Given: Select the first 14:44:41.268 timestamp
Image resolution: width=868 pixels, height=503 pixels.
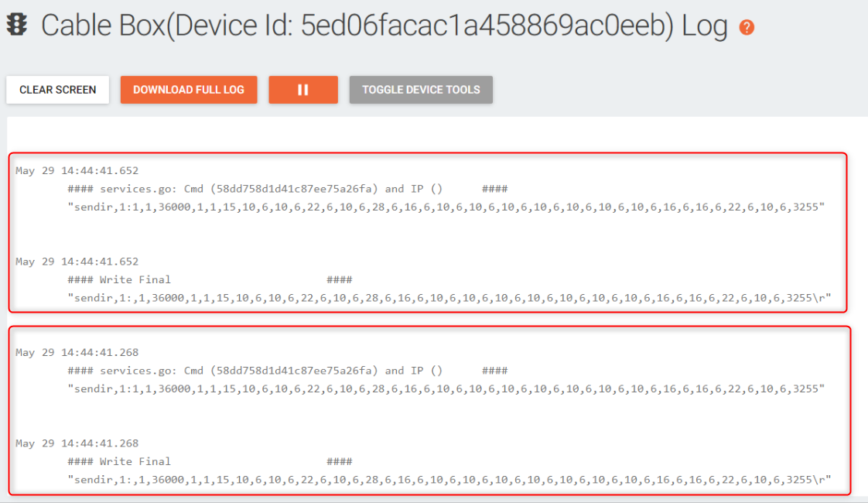Looking at the screenshot, I should tap(77, 353).
